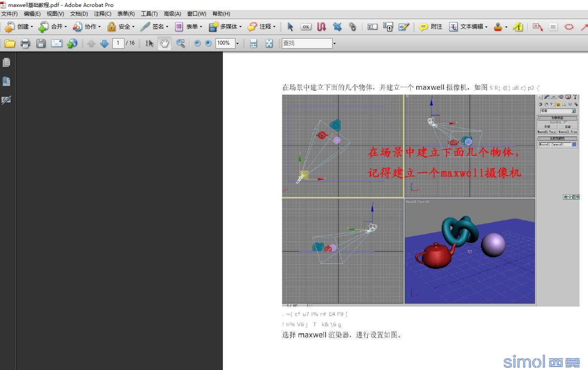This screenshot has height=370, width=588.
Task: Click the printer icon to print
Action: click(25, 43)
